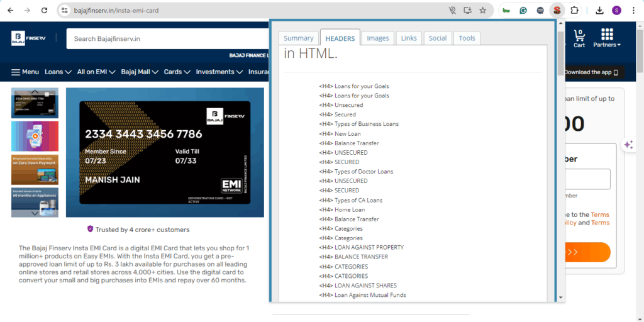Click the browser back arrow
Screen dimensions: 644x322
[x=10, y=11]
